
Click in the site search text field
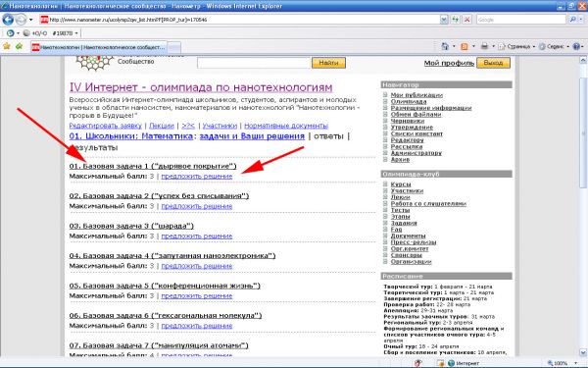tap(254, 63)
